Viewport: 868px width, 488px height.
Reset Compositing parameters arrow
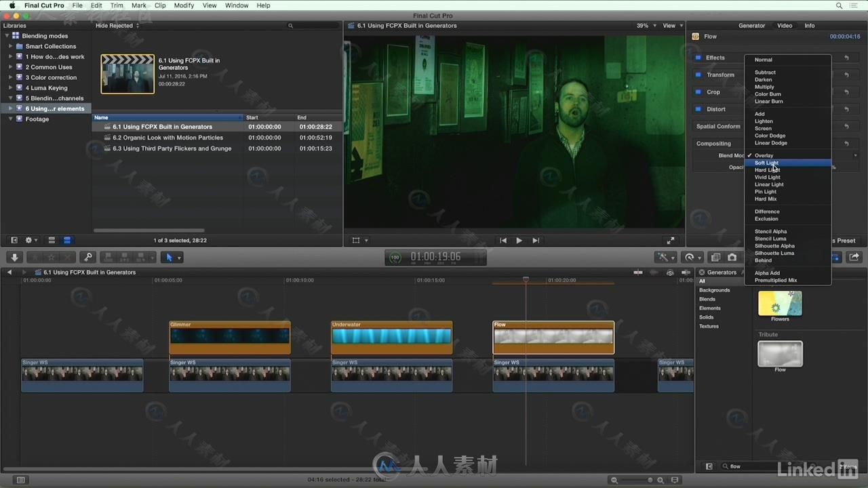point(846,144)
